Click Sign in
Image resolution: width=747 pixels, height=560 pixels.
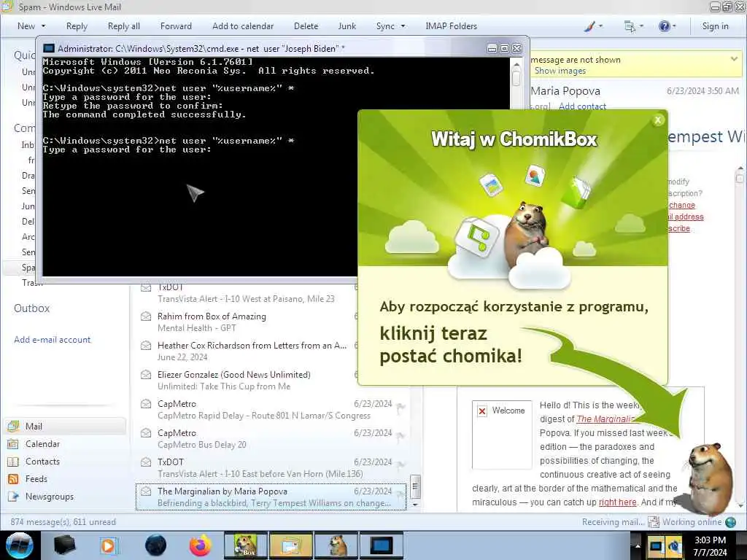(x=715, y=26)
